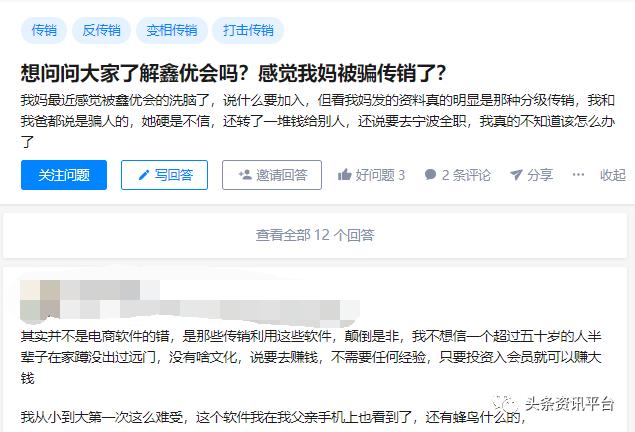
Task: Click the pencil icon in 写回答
Action: 144,175
